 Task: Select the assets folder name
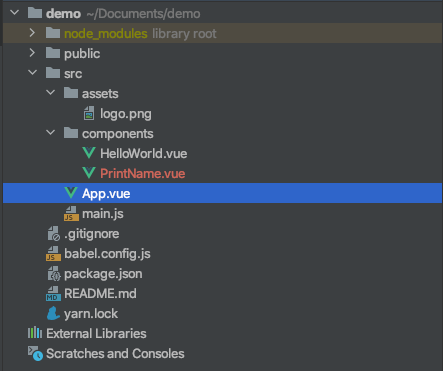click(x=100, y=94)
